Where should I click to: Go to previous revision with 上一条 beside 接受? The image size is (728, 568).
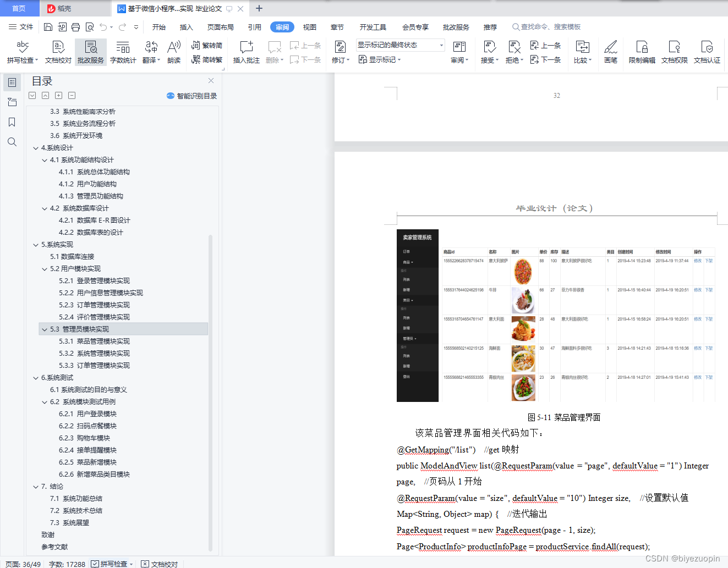(x=545, y=45)
